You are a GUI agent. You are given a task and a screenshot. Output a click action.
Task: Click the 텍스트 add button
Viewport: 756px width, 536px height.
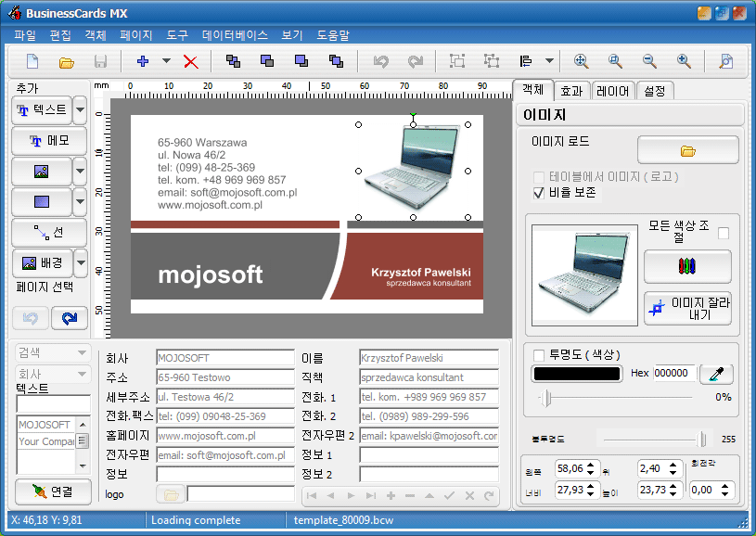click(x=42, y=110)
